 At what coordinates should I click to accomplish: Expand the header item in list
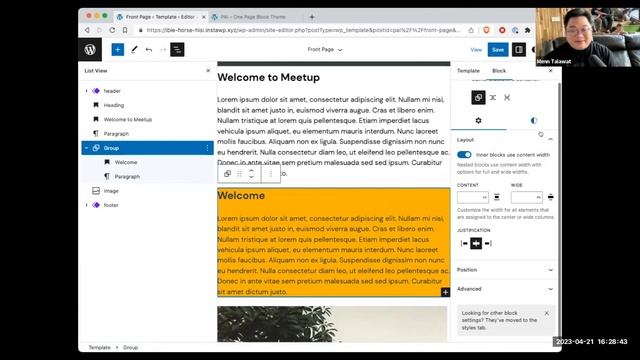(87, 91)
